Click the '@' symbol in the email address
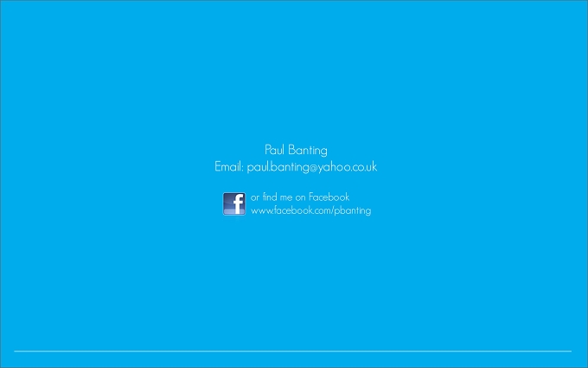The image size is (588, 368). pyautogui.click(x=313, y=169)
